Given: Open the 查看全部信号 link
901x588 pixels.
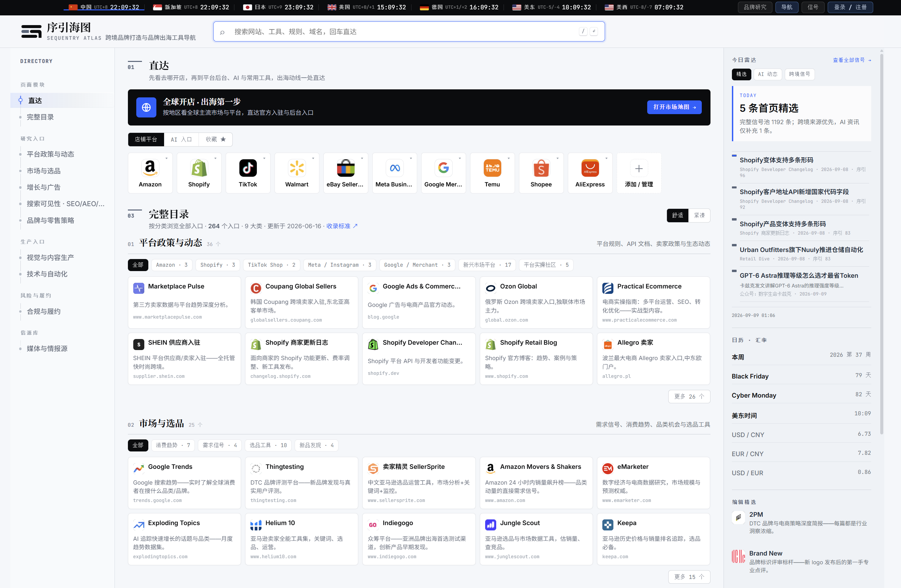Looking at the screenshot, I should tap(852, 60).
